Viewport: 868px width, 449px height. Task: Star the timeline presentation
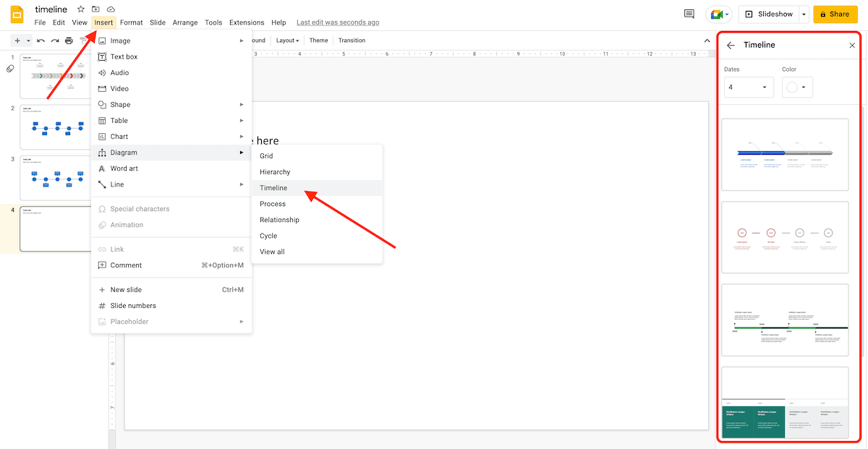80,9
